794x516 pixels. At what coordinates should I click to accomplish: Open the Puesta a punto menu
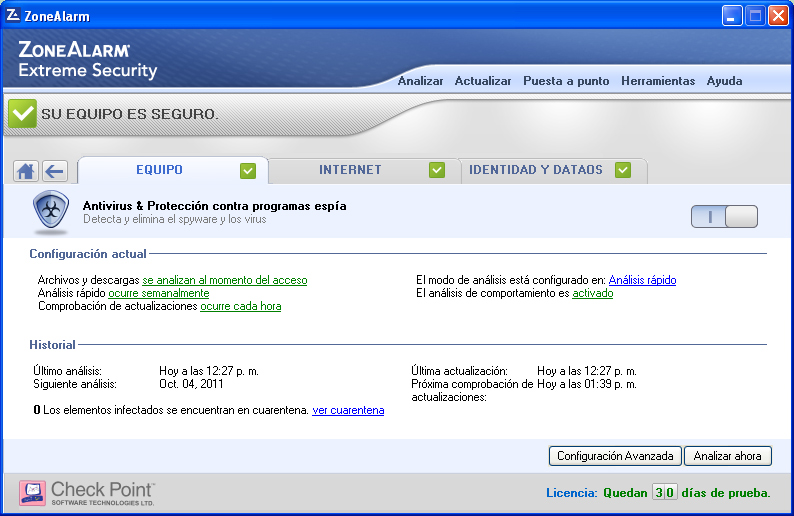(566, 81)
